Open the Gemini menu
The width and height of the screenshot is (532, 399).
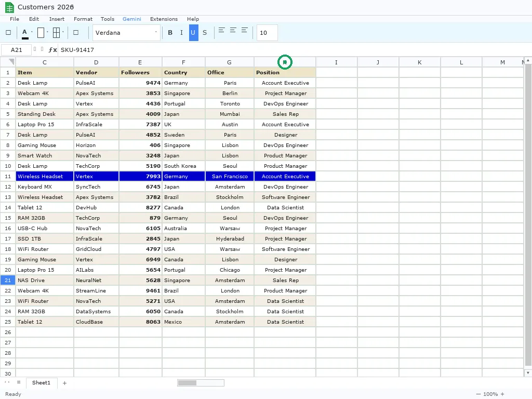132,19
